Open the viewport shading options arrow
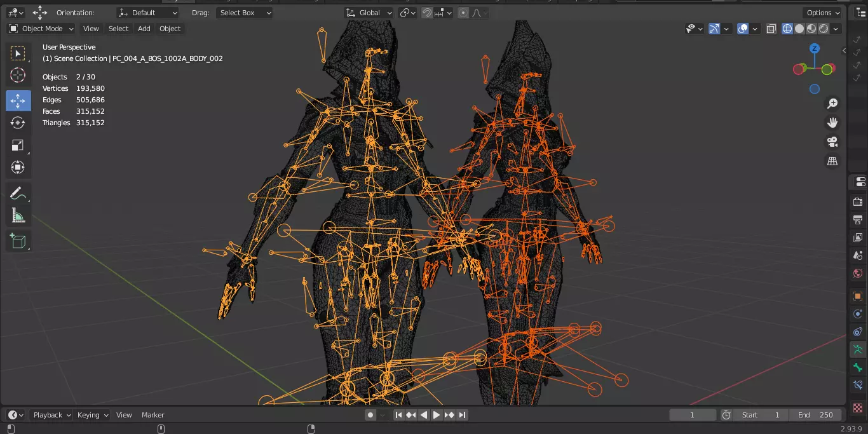This screenshot has width=868, height=434. pyautogui.click(x=836, y=29)
